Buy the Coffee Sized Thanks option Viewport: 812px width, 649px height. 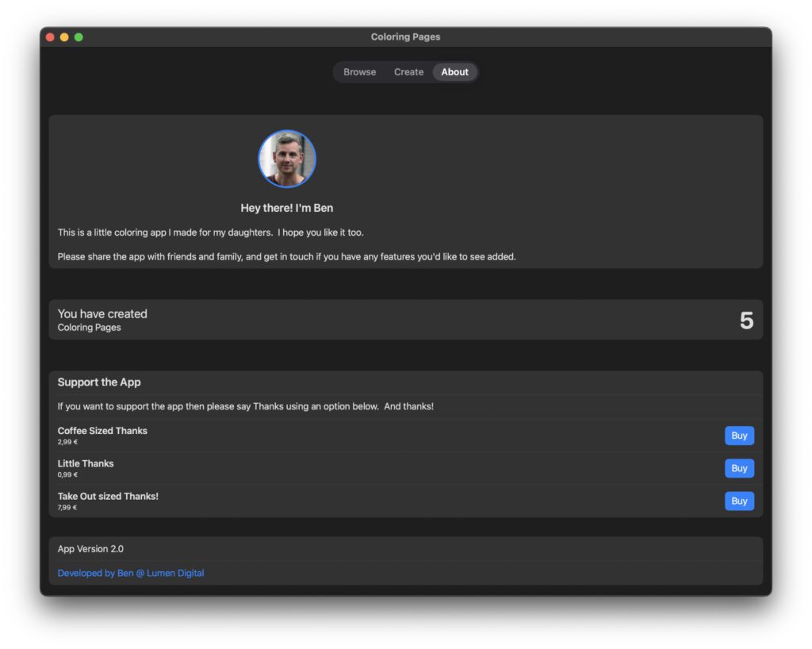point(739,436)
